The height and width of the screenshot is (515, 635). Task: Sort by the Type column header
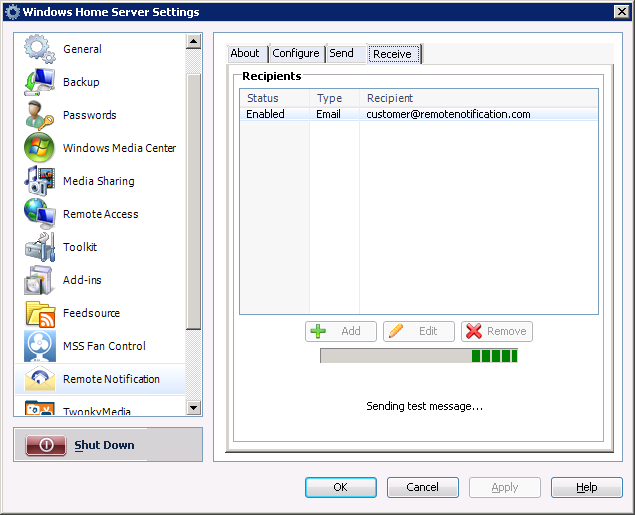[x=335, y=98]
